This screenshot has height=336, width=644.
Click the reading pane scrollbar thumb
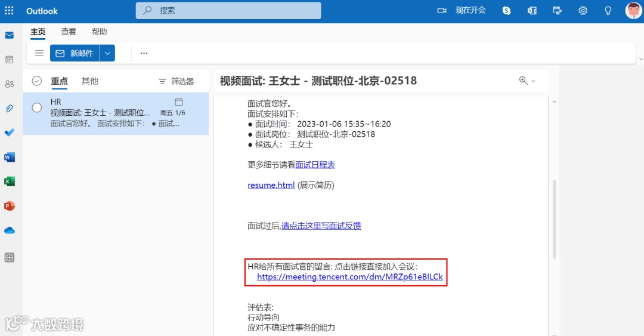click(x=554, y=219)
